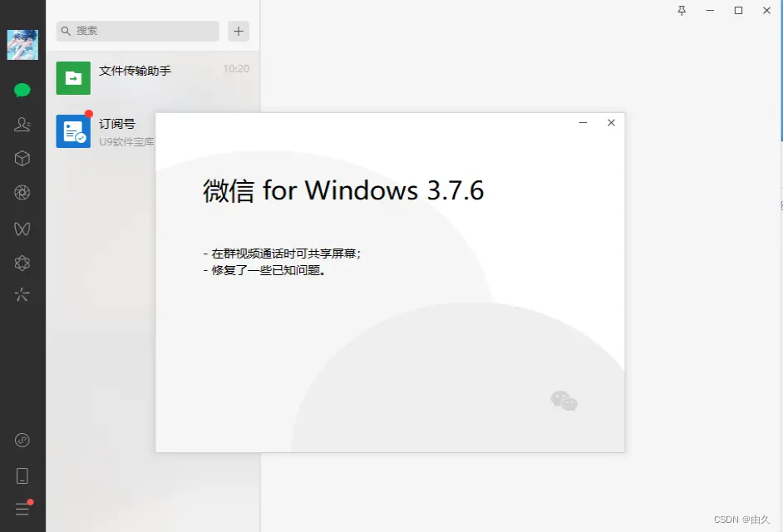Click the user profile avatar
Screen dimensions: 783x532
tap(22, 44)
